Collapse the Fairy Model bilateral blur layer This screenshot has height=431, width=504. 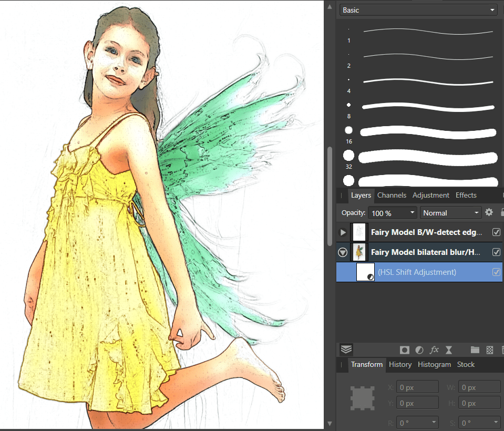click(x=343, y=252)
